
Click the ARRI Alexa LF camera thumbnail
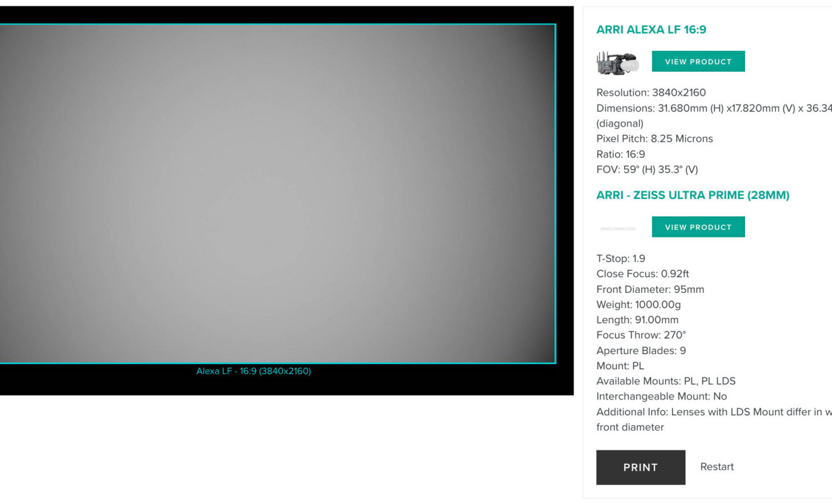click(x=618, y=62)
